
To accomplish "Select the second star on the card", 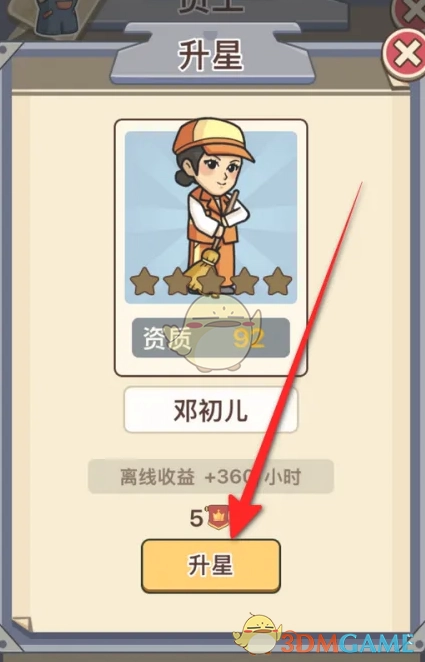I will point(177,281).
